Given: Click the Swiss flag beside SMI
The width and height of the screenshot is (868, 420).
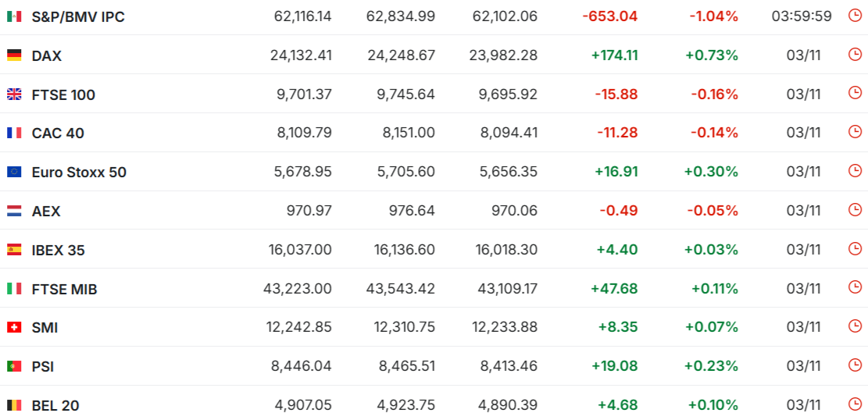Looking at the screenshot, I should pos(14,328).
